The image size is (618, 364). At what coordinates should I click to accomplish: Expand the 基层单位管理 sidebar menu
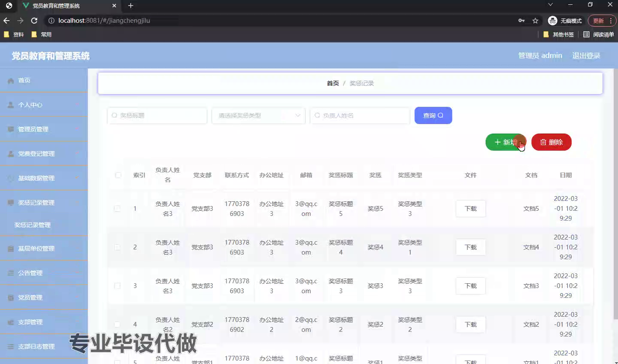tap(44, 249)
